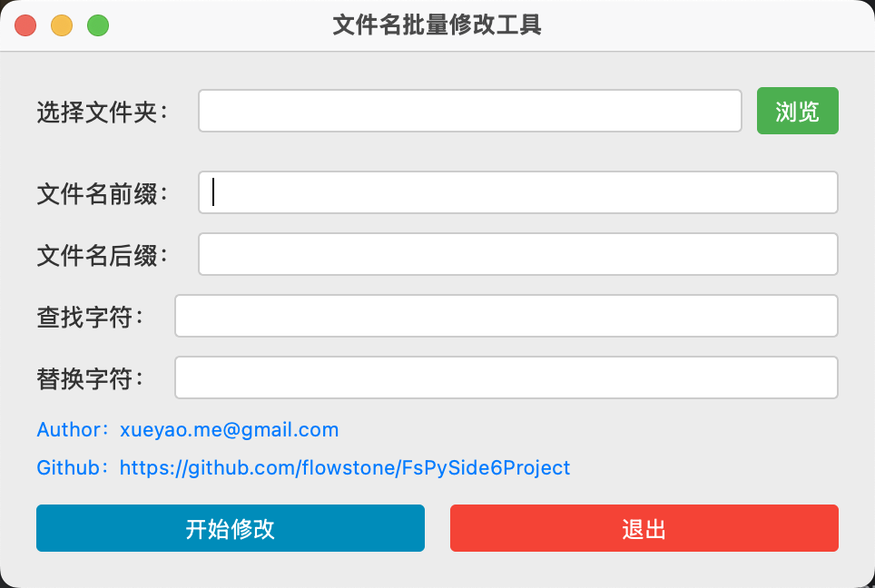Select the 文件名后缀 suffix text box

[x=517, y=254]
